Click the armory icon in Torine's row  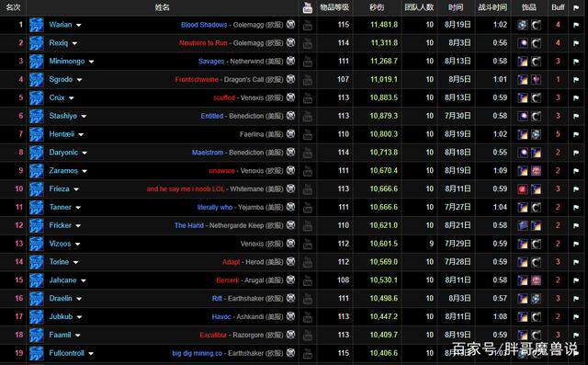[290, 262]
